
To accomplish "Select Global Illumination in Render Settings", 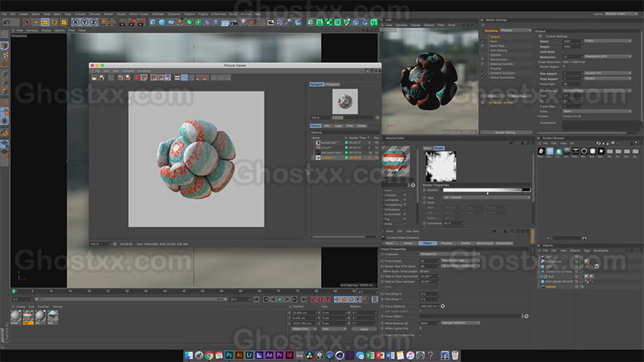I will click(x=502, y=78).
